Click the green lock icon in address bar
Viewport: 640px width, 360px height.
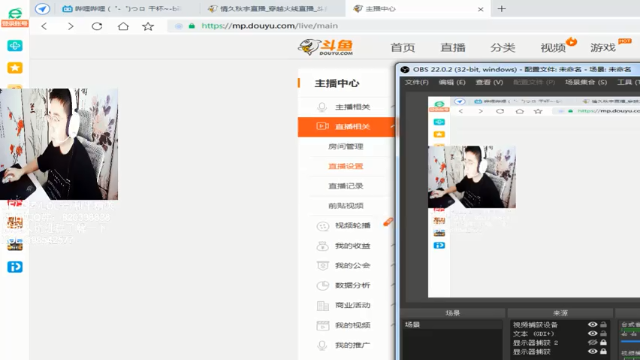coord(191,26)
